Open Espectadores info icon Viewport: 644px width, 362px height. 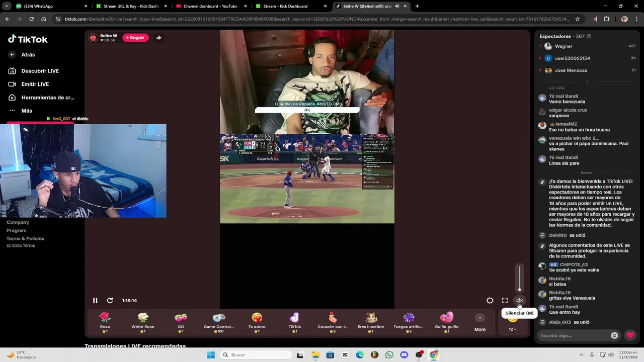click(589, 36)
